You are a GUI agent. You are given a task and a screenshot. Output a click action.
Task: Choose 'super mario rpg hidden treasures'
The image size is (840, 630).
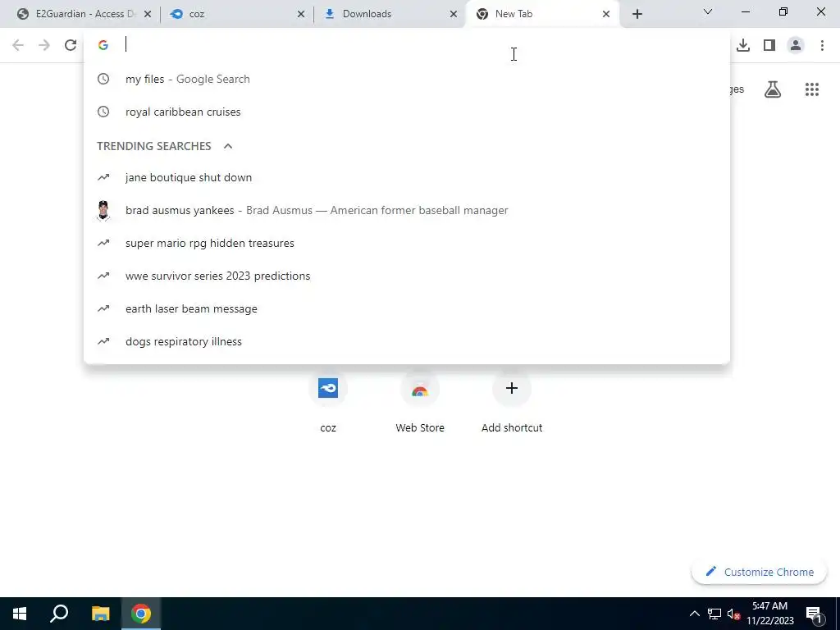pos(407,243)
